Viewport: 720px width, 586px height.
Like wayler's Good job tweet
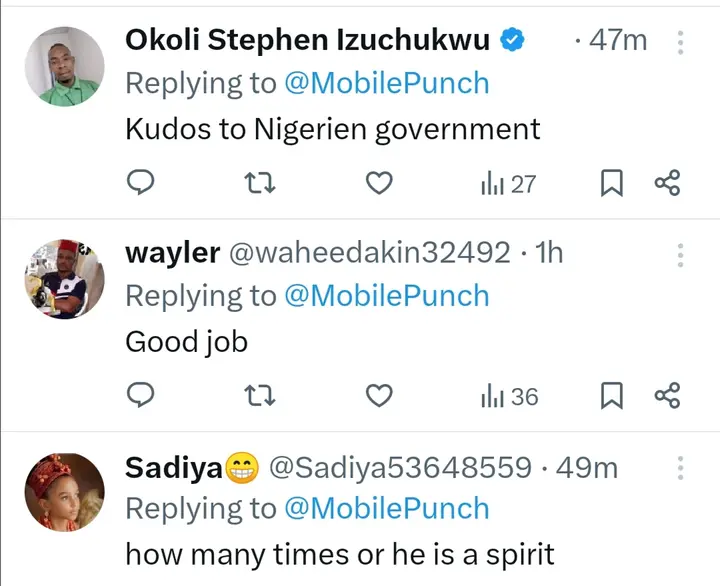(378, 397)
